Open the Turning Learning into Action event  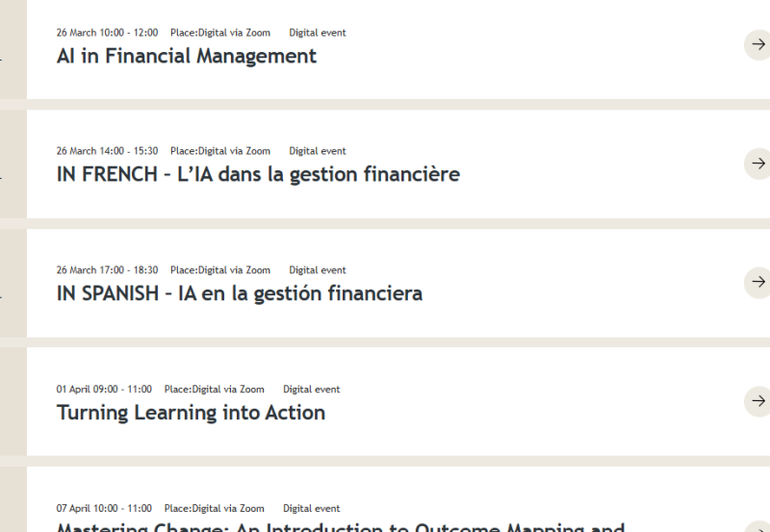pos(191,413)
